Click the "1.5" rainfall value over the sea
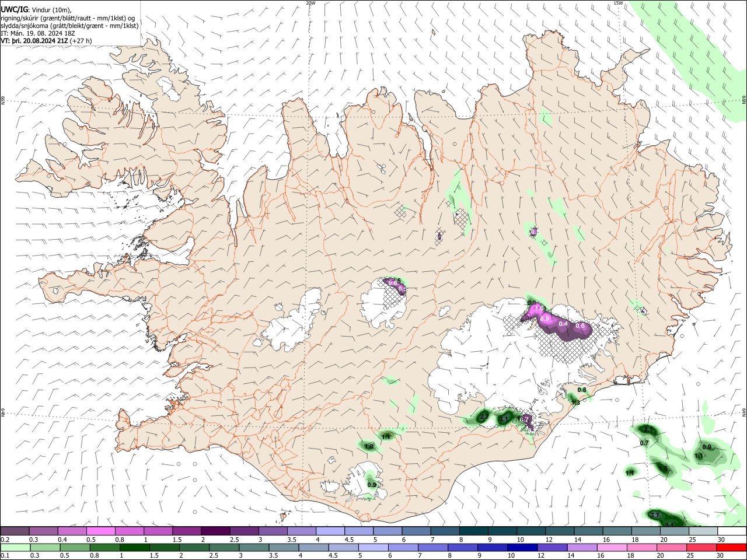747x560 pixels. [x=663, y=468]
